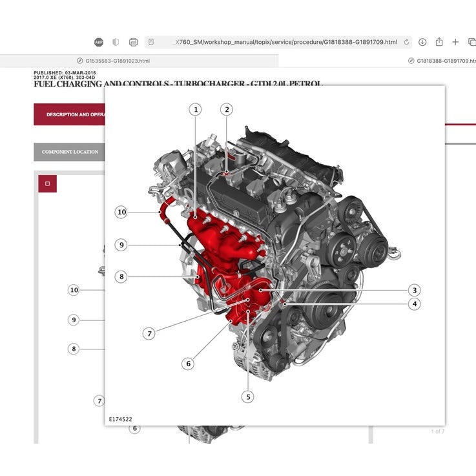This screenshot has height=476, width=476.
Task: Show the tab overview icon
Action: point(471,42)
